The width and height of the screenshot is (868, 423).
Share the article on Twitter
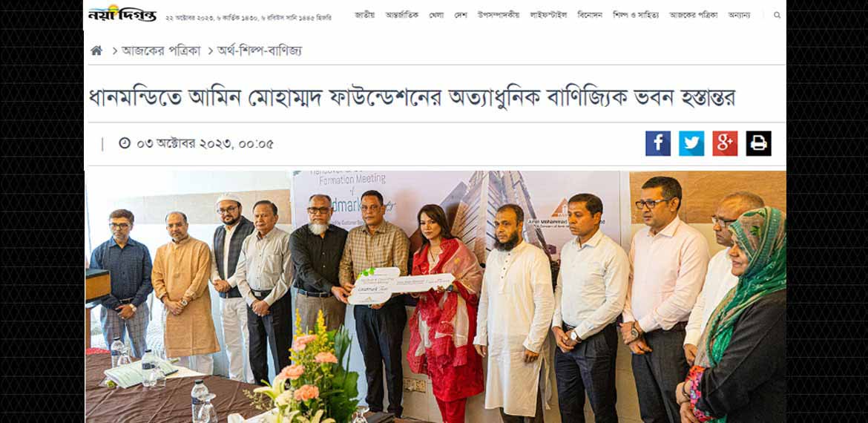pyautogui.click(x=691, y=143)
